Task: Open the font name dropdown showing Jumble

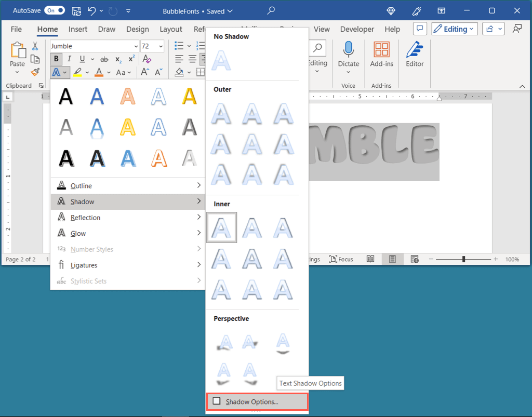Action: click(95, 46)
